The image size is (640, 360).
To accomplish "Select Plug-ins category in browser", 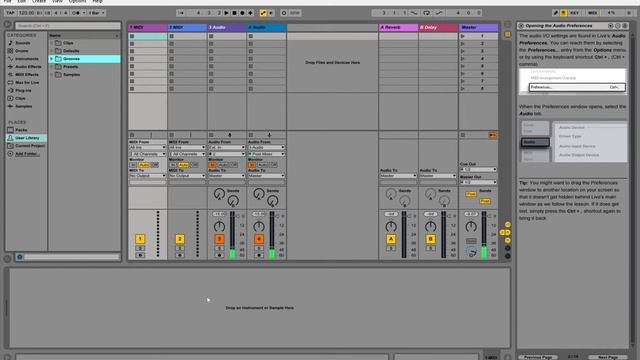I will [x=23, y=91].
